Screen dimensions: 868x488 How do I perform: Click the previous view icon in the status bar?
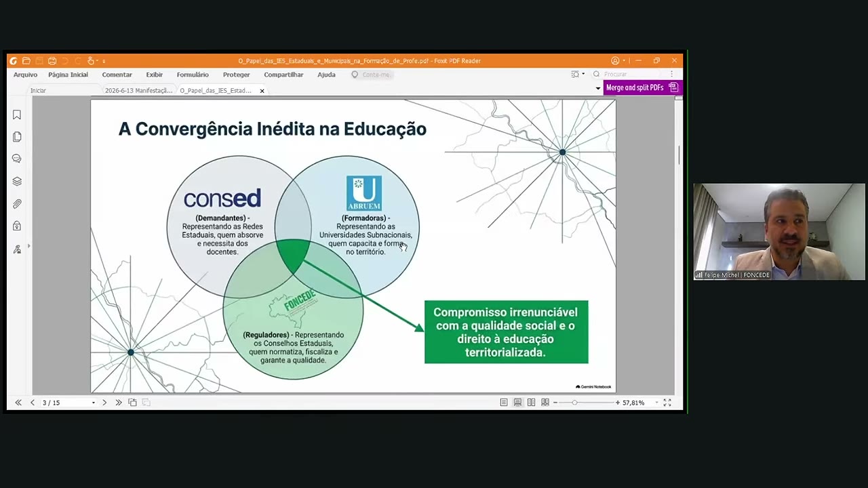point(132,403)
